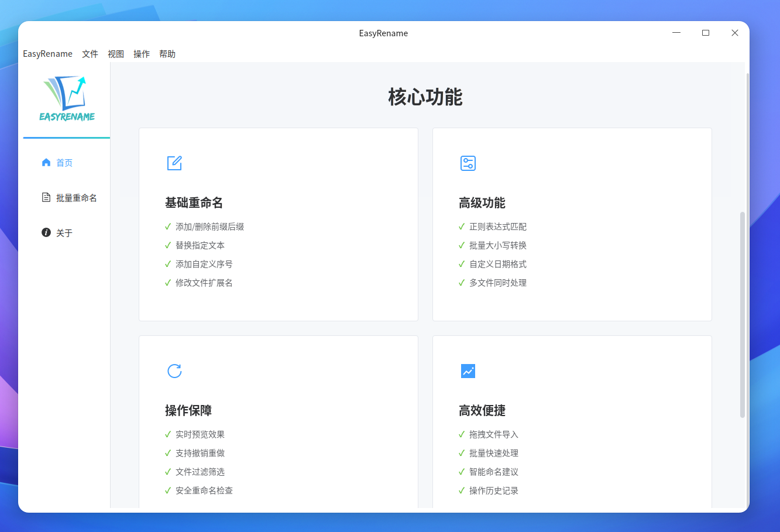Image resolution: width=780 pixels, height=532 pixels.
Task: Click the document icon beside 批量重命名
Action: (46, 197)
